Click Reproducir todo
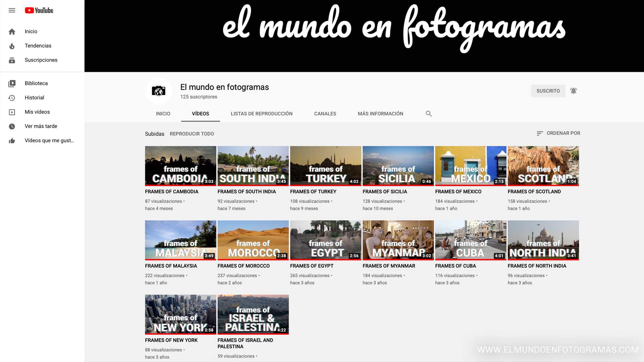The image size is (644, 362). coord(192,134)
